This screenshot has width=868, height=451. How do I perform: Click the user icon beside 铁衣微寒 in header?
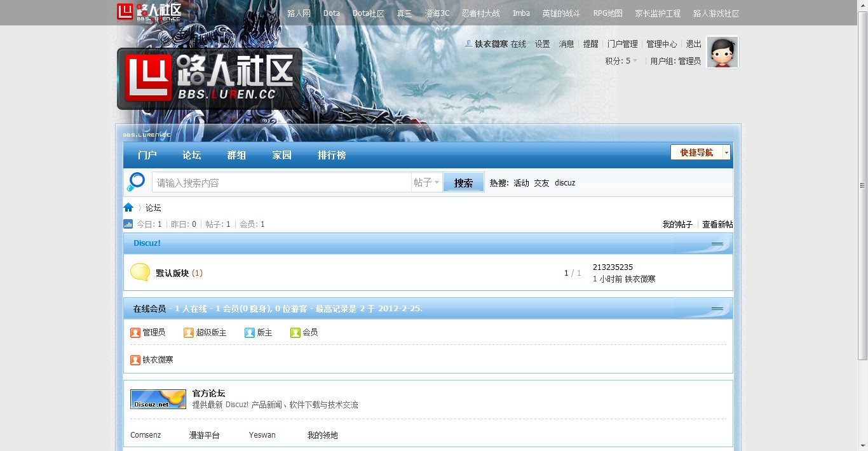tap(469, 44)
